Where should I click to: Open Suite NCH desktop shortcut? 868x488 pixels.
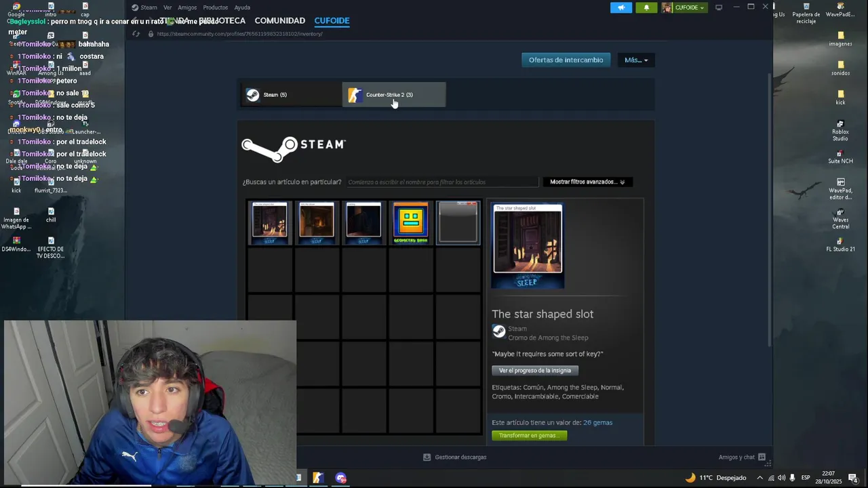(841, 157)
